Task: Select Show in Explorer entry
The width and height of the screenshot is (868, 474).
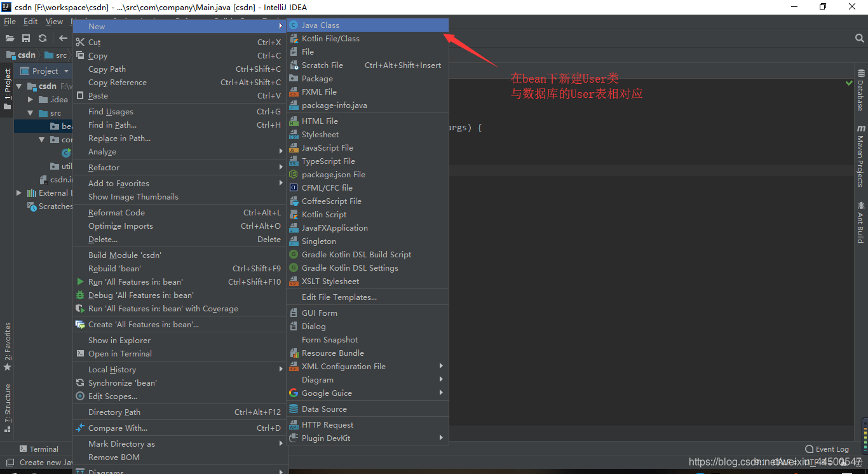Action: pyautogui.click(x=179, y=340)
